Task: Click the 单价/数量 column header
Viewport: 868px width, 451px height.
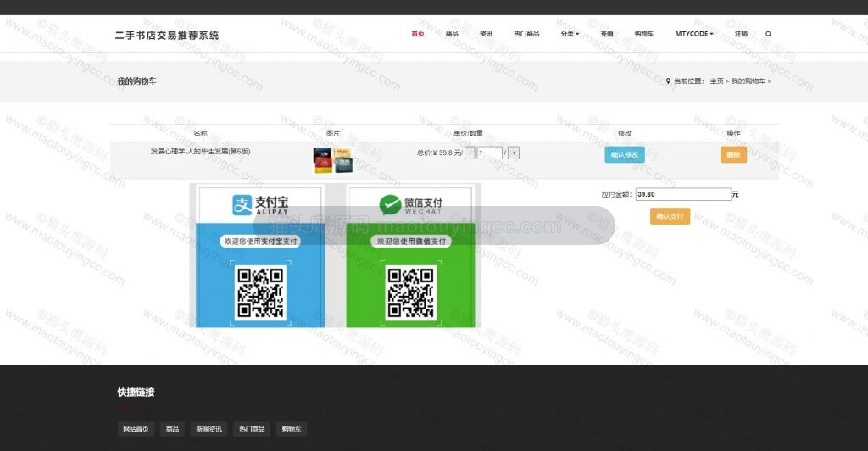Action: (x=468, y=133)
